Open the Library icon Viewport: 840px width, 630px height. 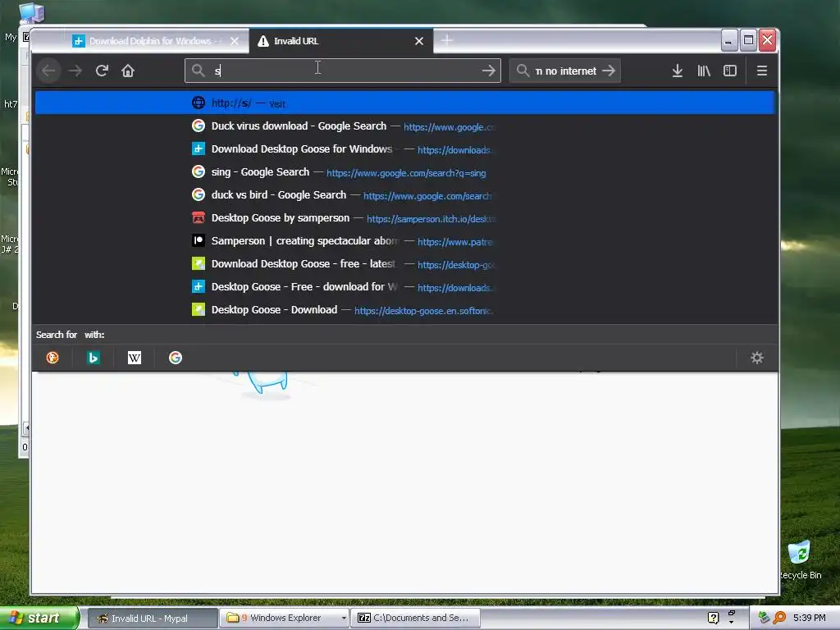coord(703,71)
